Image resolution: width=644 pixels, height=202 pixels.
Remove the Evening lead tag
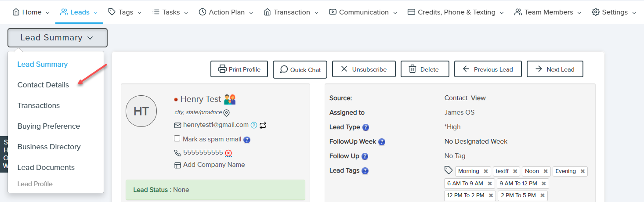pos(582,171)
